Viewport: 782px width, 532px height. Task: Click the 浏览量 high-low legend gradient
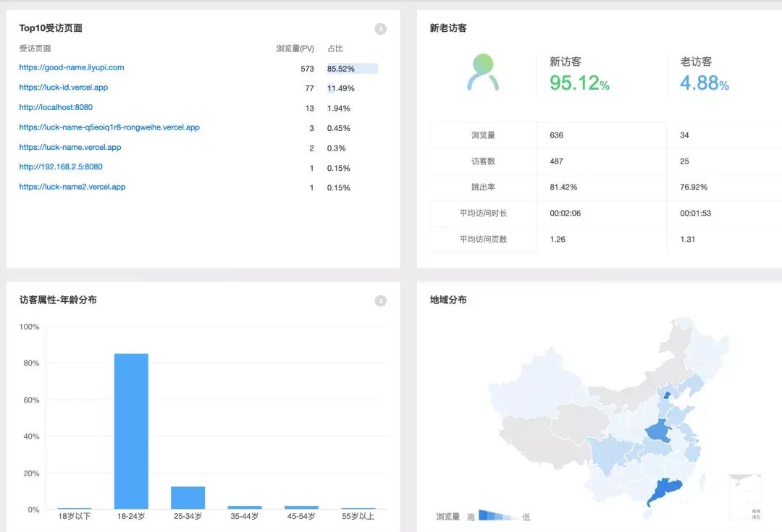(498, 516)
